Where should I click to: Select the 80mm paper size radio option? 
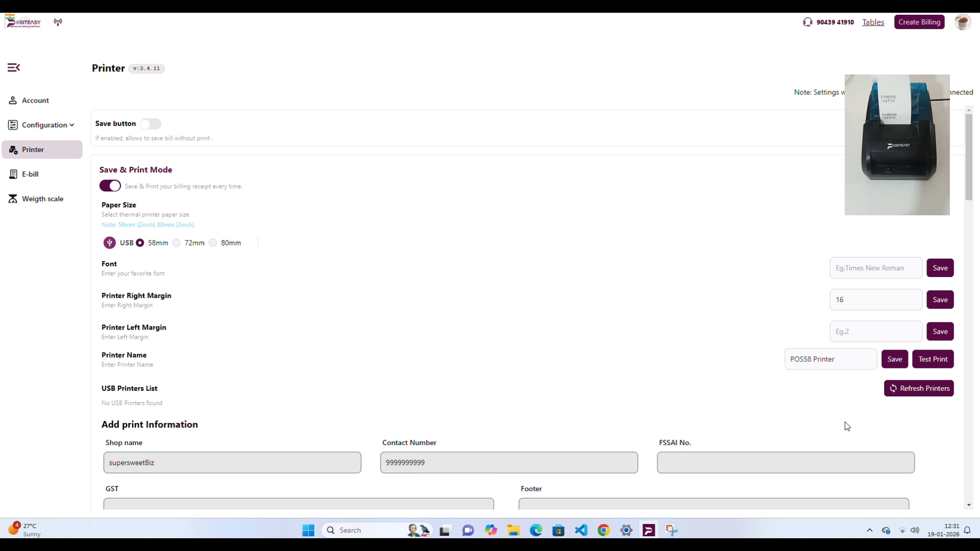coord(213,243)
